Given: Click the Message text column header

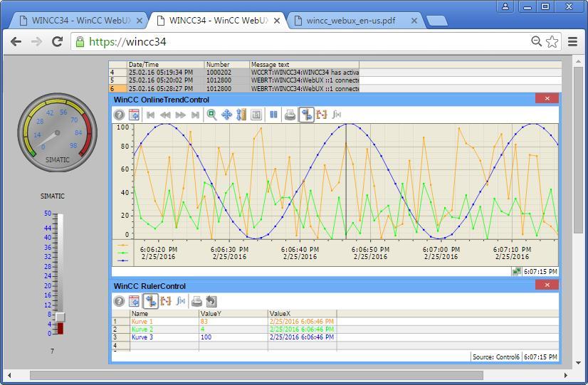Looking at the screenshot, I should [x=304, y=65].
